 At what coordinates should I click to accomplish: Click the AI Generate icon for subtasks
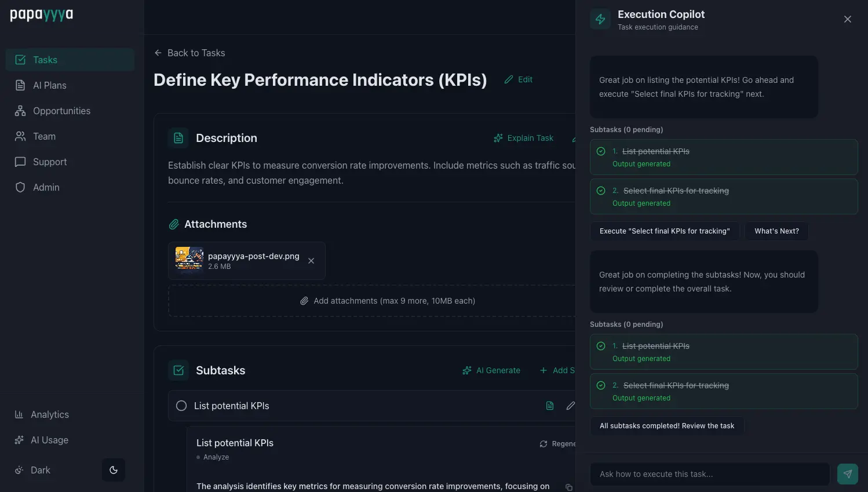[467, 370]
